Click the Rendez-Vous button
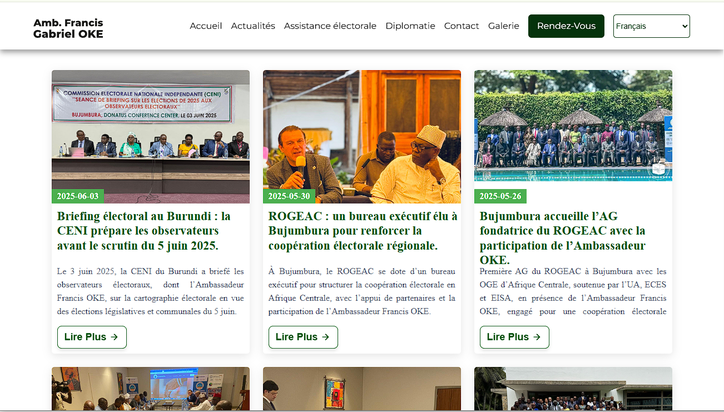This screenshot has width=724, height=412. [566, 26]
